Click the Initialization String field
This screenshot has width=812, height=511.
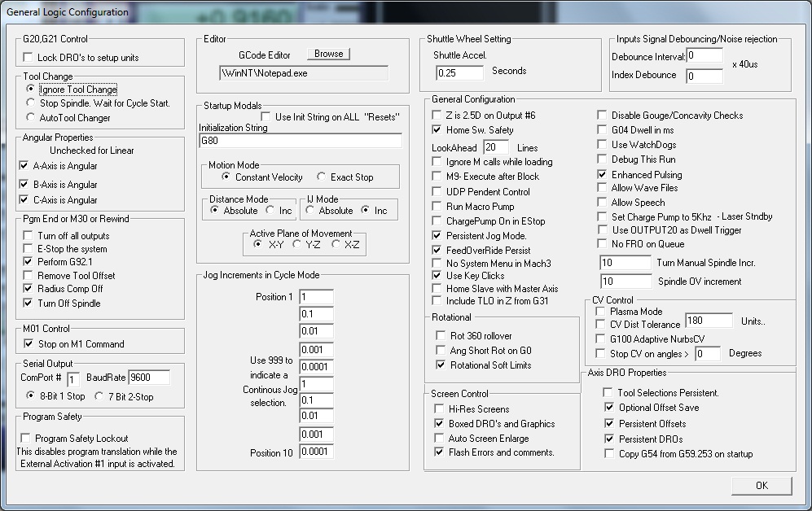(301, 141)
